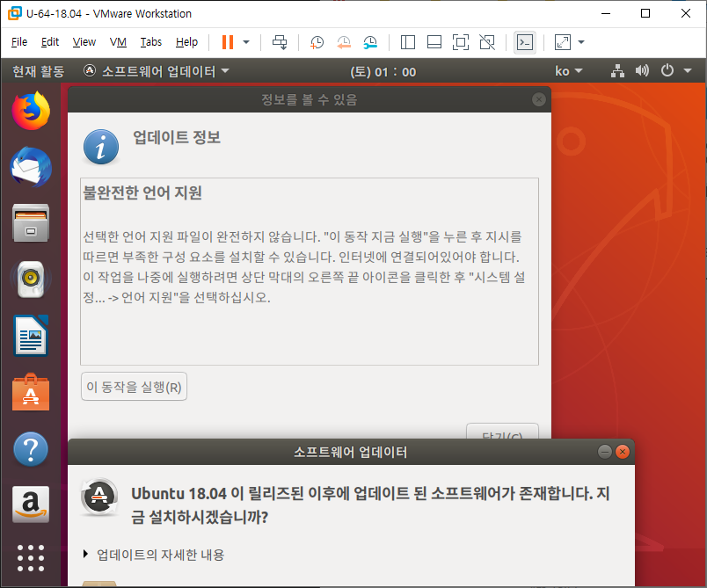This screenshot has width=707, height=588.
Task: Open the File menu
Action: [19, 42]
